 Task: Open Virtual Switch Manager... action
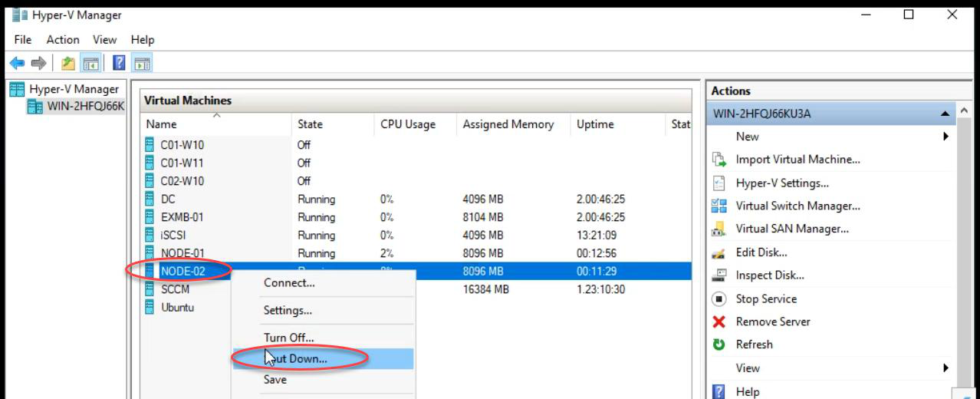tap(797, 206)
